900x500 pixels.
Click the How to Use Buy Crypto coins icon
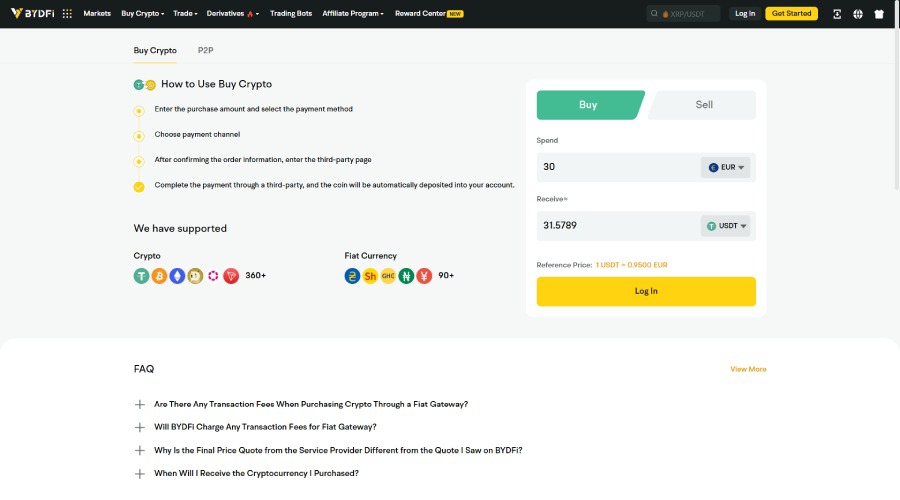145,85
